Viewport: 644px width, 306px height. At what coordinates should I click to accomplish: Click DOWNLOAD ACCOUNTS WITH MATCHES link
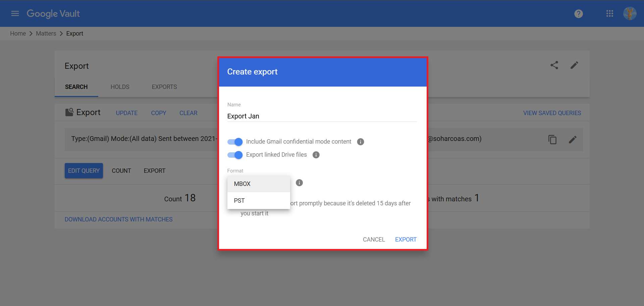119,219
